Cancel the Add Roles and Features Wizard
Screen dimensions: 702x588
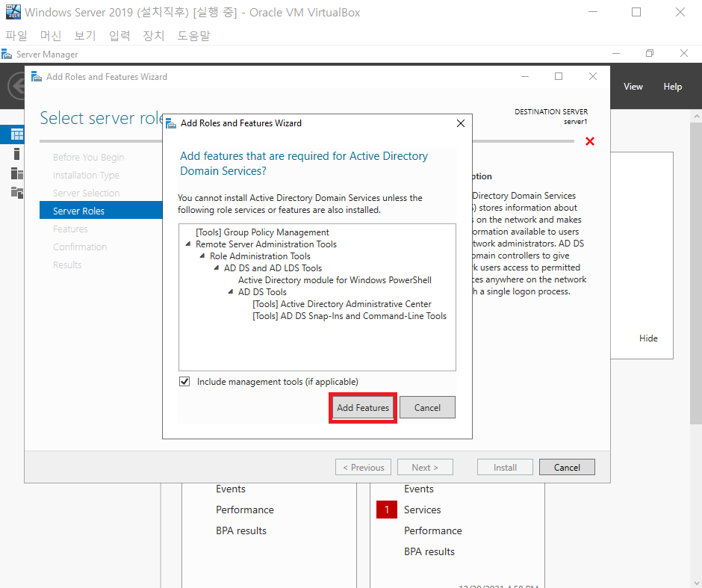[567, 467]
